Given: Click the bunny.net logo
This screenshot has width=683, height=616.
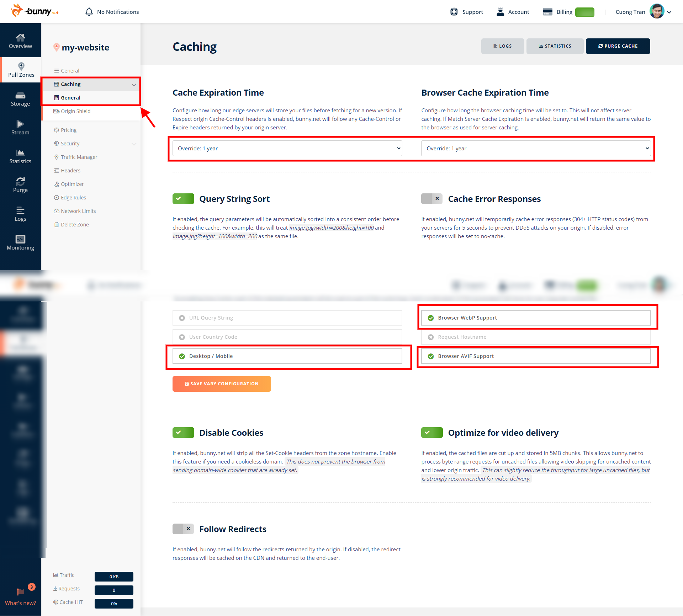Looking at the screenshot, I should (35, 11).
